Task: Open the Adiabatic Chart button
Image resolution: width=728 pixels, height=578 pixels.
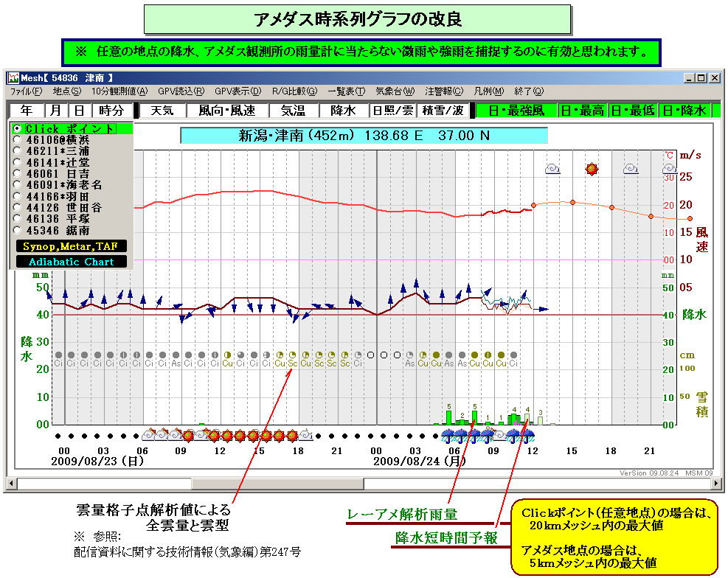Action: point(71,262)
